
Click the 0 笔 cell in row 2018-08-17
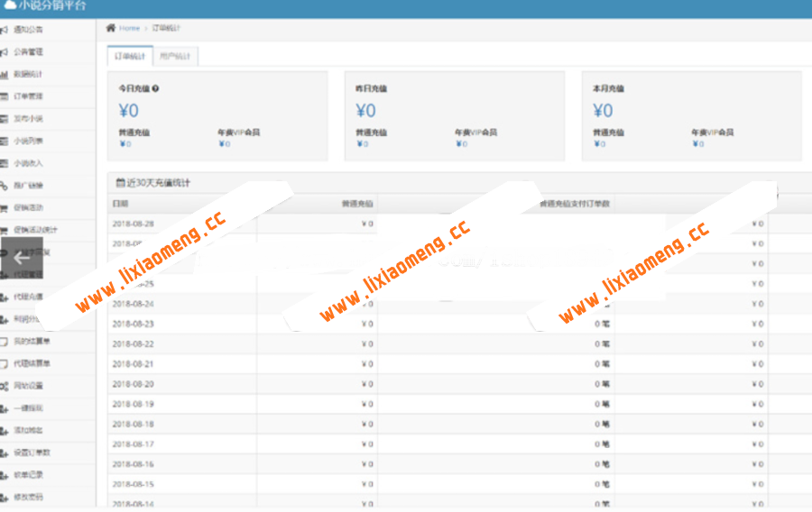point(603,444)
